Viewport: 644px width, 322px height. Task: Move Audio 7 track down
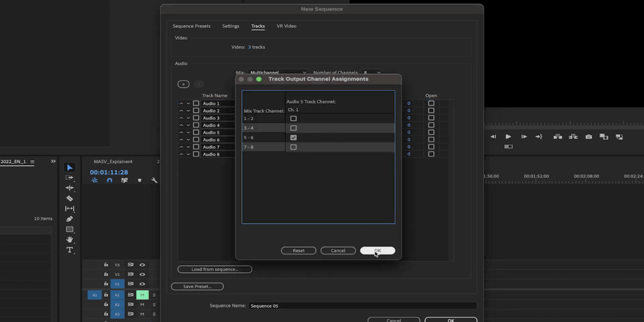pos(188,147)
